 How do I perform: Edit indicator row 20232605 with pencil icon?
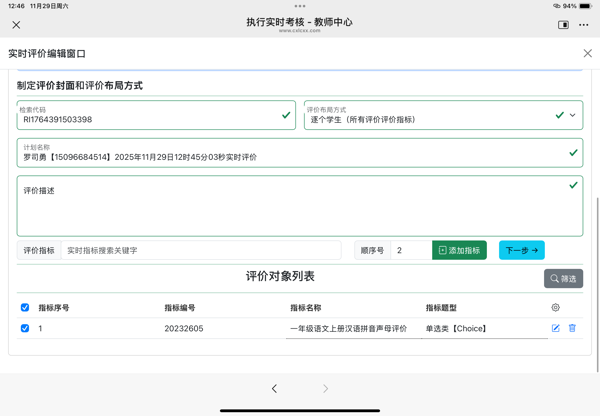[556, 328]
